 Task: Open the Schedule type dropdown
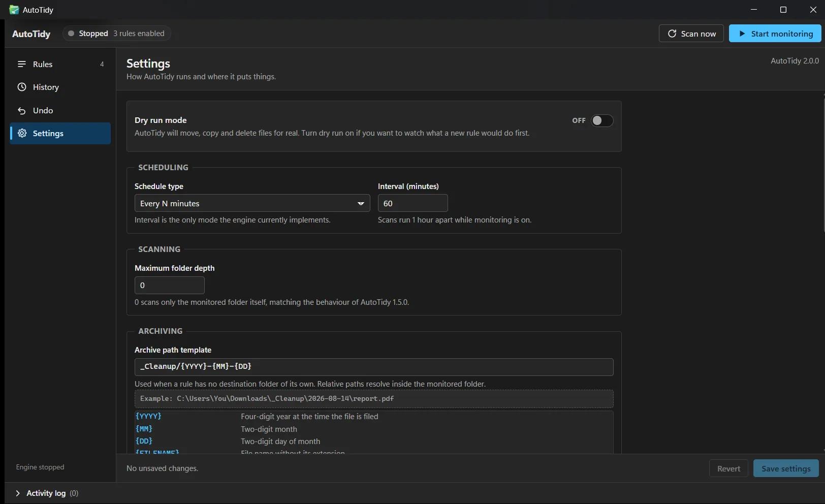pyautogui.click(x=252, y=203)
